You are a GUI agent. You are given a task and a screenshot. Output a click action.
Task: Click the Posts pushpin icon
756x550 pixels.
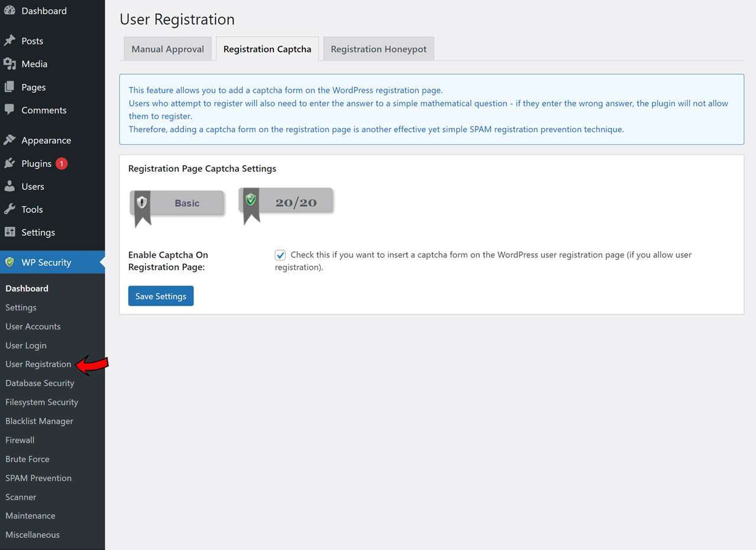point(9,41)
